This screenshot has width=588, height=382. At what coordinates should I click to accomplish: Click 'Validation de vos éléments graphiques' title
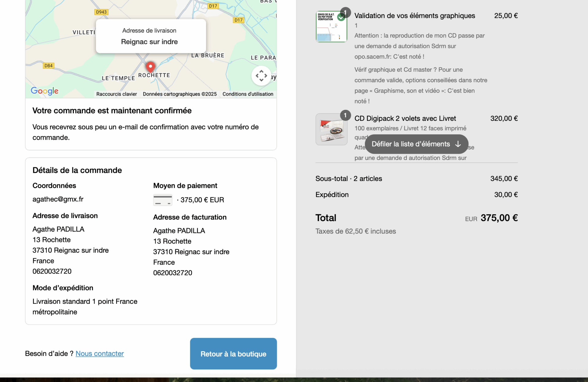pos(415,16)
